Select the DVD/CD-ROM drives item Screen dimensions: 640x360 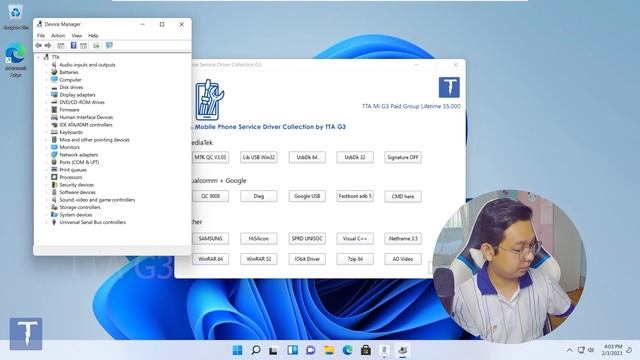click(82, 102)
